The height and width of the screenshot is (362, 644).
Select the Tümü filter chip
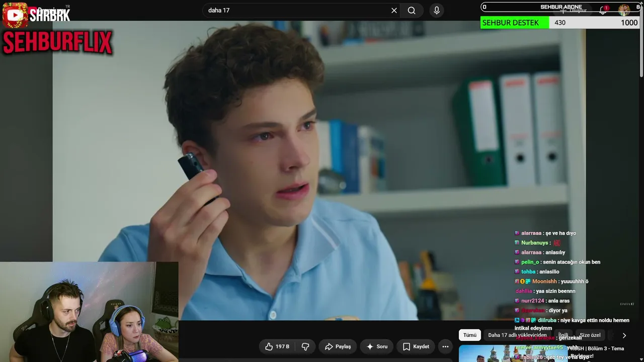[x=470, y=335]
